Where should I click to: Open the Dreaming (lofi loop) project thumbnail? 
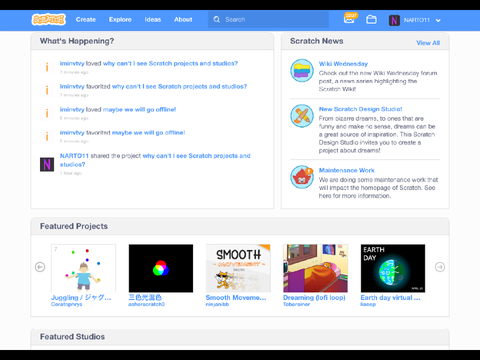[x=315, y=268]
